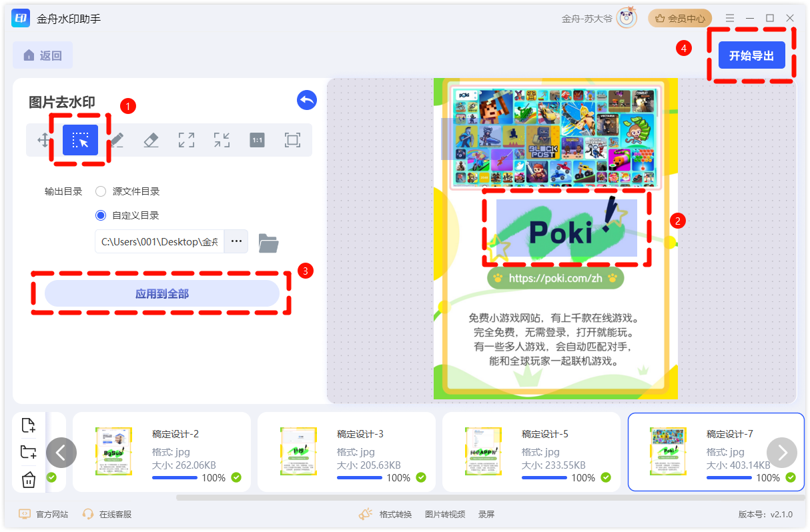Click the 金舟水印助手 app logo
The height and width of the screenshot is (532, 810).
[x=21, y=19]
